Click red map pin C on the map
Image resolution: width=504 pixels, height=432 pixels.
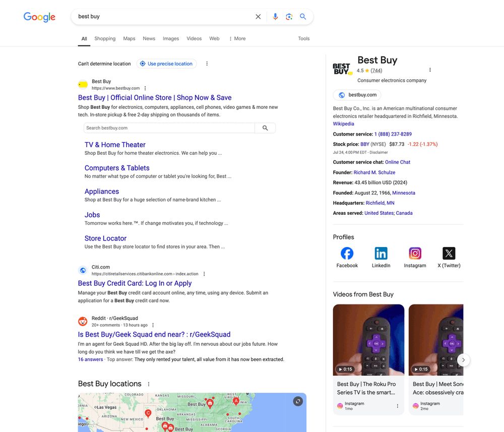coord(148,413)
